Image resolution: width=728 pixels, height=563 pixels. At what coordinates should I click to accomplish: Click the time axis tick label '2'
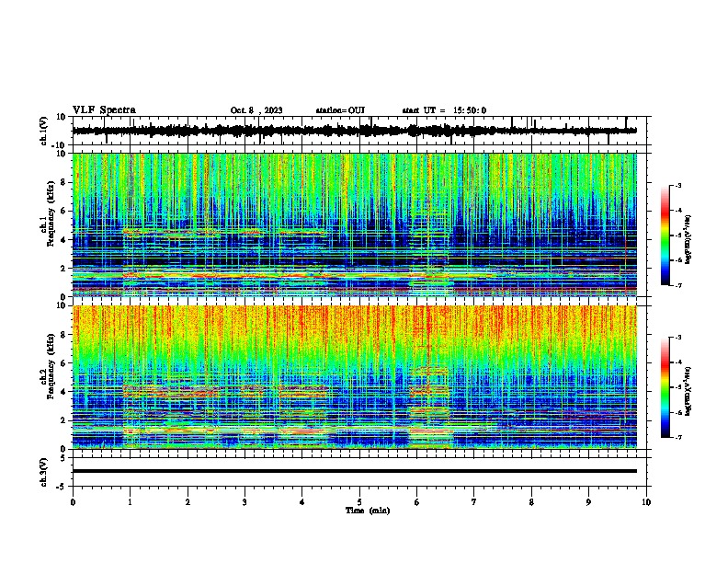tap(188, 502)
